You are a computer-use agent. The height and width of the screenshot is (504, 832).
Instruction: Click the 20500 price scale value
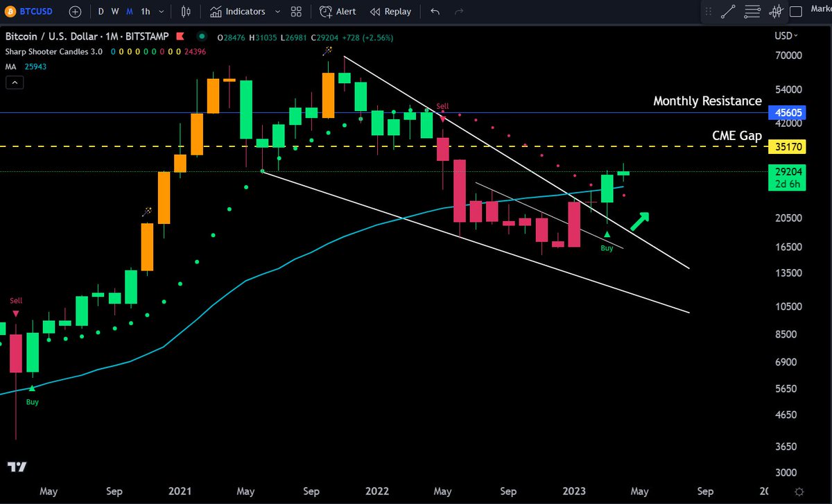(x=788, y=218)
